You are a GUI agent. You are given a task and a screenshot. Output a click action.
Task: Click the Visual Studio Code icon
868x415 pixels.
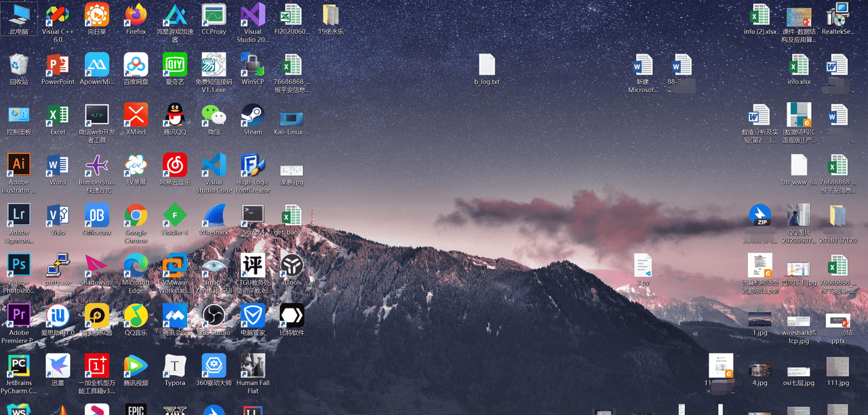pyautogui.click(x=214, y=165)
